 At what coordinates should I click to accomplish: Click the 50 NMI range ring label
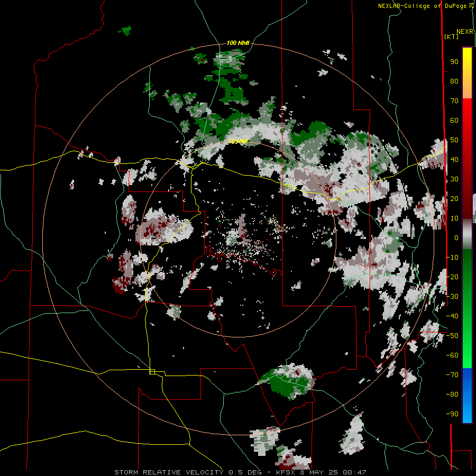pyautogui.click(x=238, y=141)
